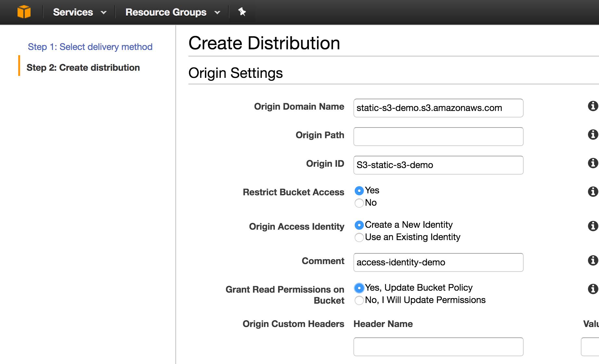Open info icon for Origin Domain Name
This screenshot has width=599, height=364.
pos(593,106)
